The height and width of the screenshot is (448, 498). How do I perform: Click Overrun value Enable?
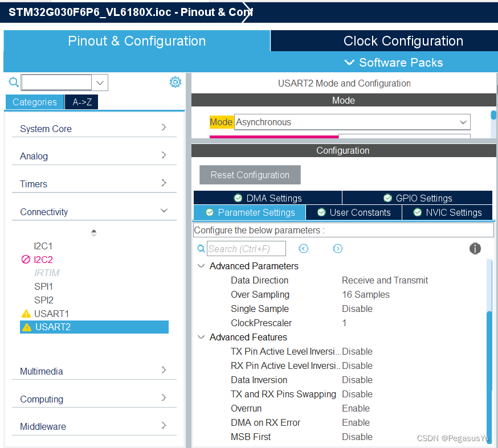[x=356, y=408]
